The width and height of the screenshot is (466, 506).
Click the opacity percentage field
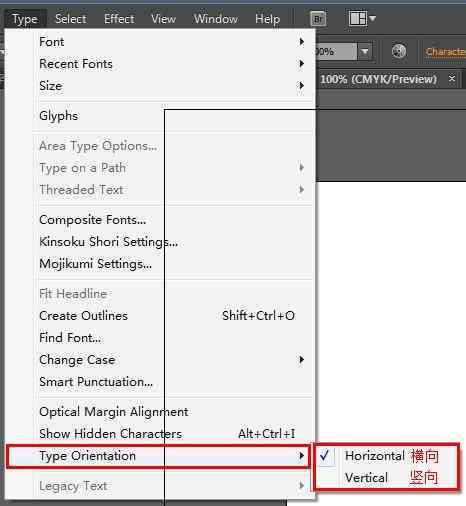click(x=336, y=52)
